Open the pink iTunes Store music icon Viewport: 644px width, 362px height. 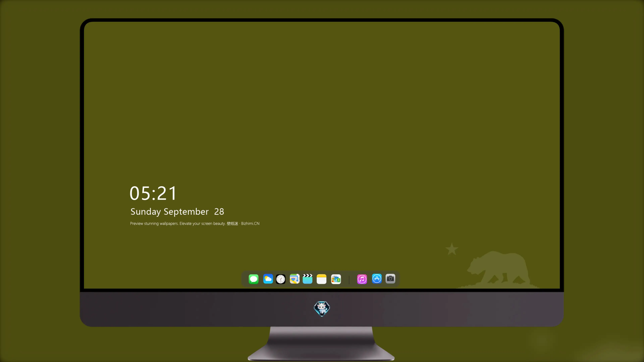[362, 279]
